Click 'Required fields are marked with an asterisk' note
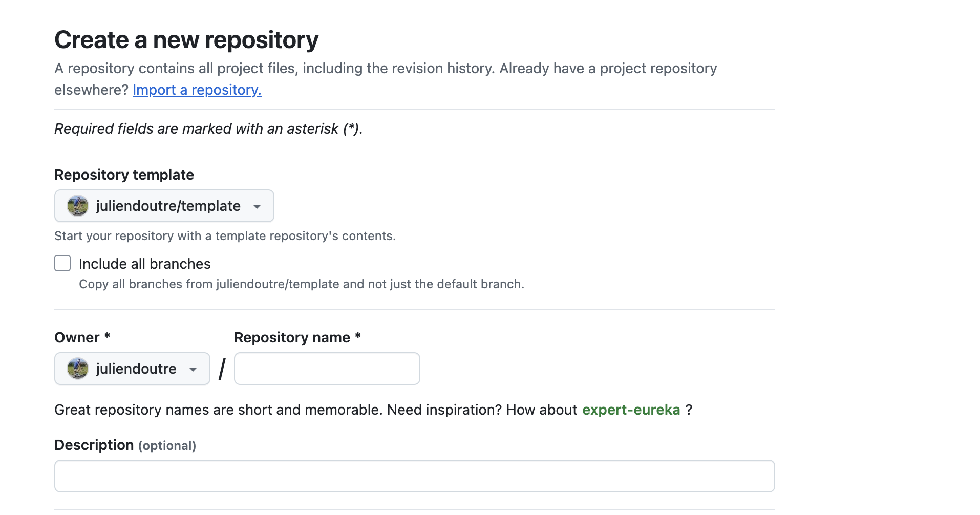The width and height of the screenshot is (980, 515). (x=208, y=128)
